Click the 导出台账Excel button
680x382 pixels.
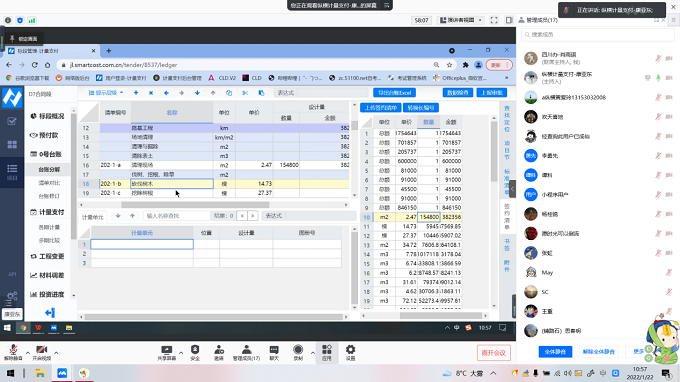pyautogui.click(x=394, y=93)
